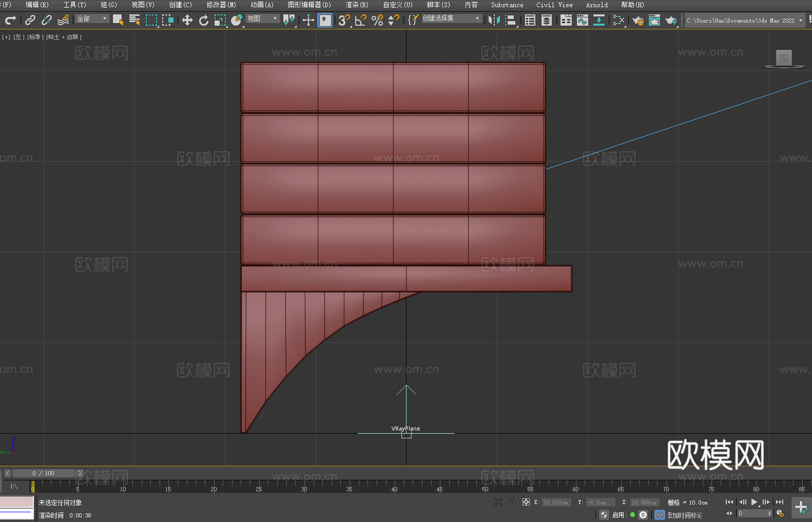The width and height of the screenshot is (812, 522).
Task: Click the Align tool icon
Action: pyautogui.click(x=511, y=20)
